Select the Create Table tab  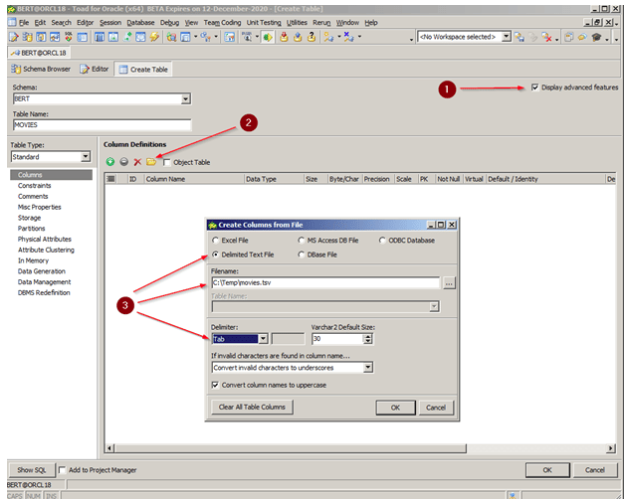click(x=143, y=69)
